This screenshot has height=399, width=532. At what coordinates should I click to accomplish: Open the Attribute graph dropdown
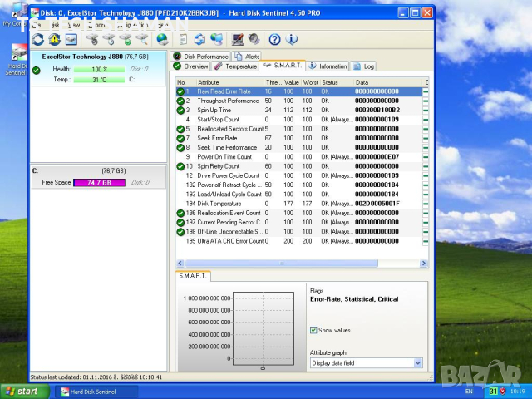[366, 363]
